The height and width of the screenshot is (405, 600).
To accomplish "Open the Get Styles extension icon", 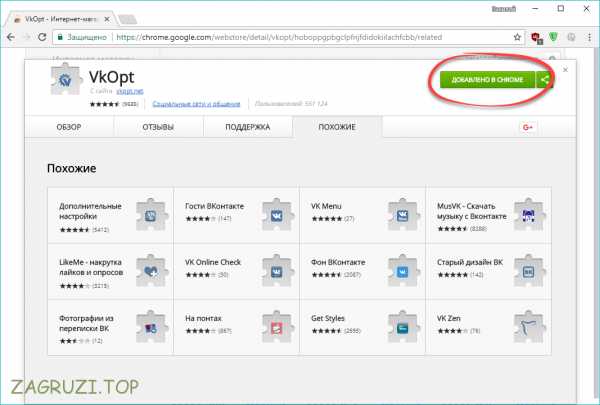I will (x=404, y=327).
